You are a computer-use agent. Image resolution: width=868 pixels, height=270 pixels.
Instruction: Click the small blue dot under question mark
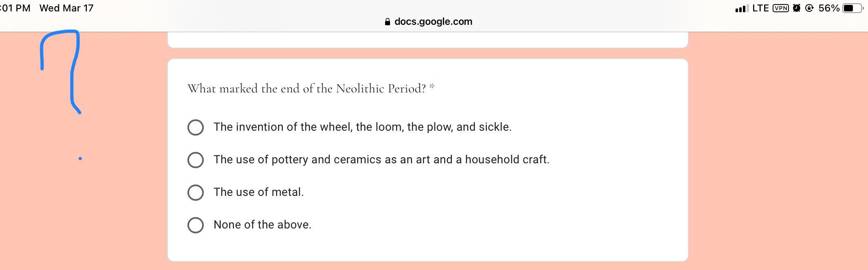[80, 158]
